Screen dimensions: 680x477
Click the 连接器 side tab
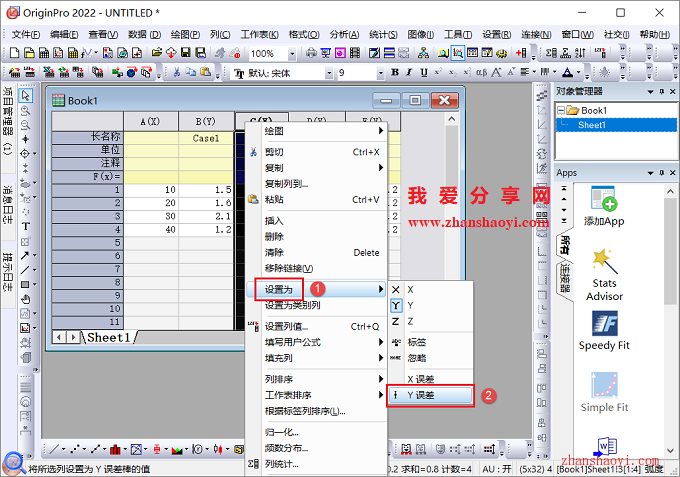pos(564,278)
